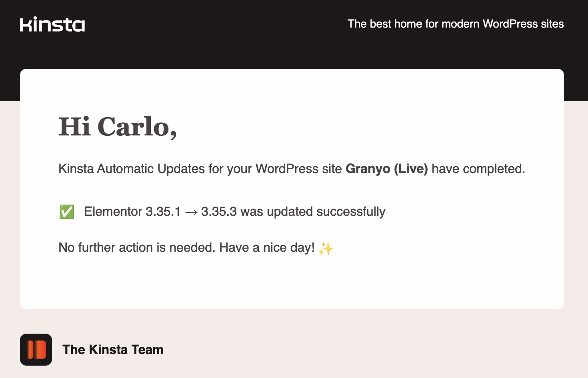Viewport: 588px width, 378px height.
Task: Click the arrow between the version numbers
Action: 191,212
